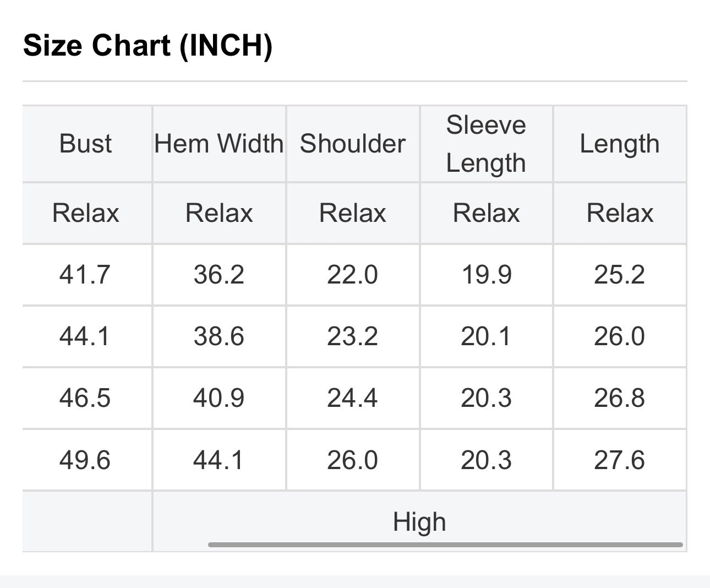Click the horizontal scrollbar under the table

[445, 545]
